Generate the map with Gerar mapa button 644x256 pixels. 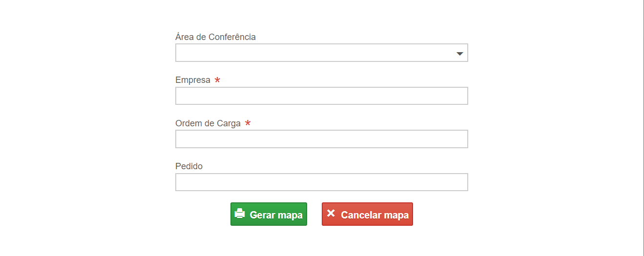coord(269,214)
